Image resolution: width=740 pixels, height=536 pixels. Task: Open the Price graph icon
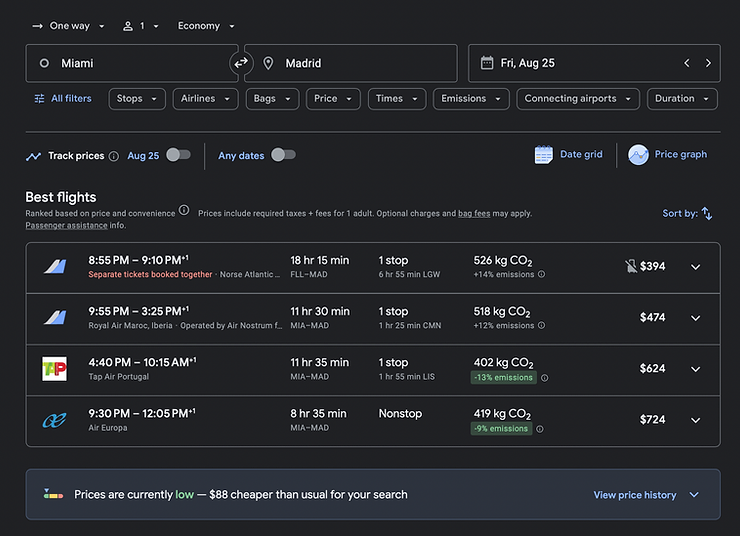pyautogui.click(x=638, y=155)
